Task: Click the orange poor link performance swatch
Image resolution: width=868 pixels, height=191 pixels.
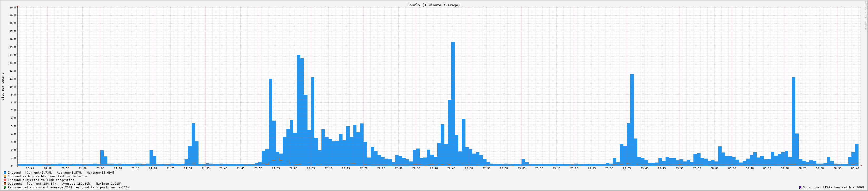Action: click(x=5, y=176)
